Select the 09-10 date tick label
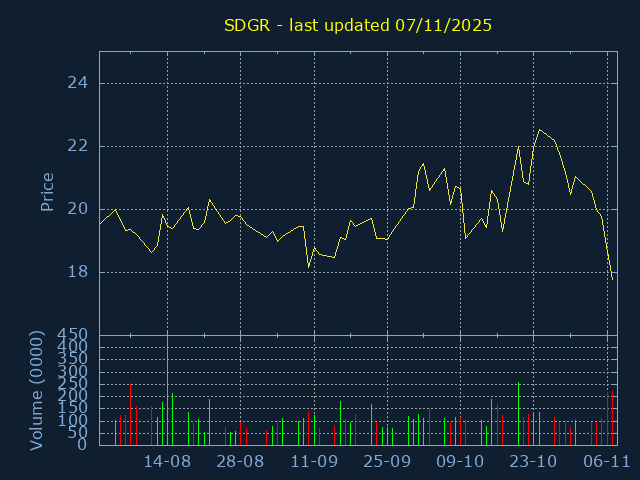This screenshot has height=480, width=640. (x=461, y=462)
